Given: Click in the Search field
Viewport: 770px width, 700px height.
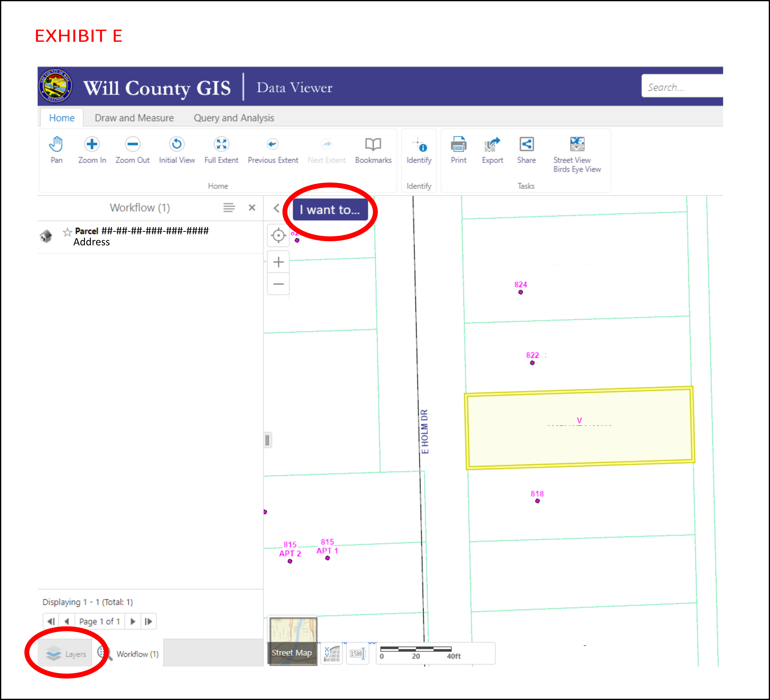Looking at the screenshot, I should 682,87.
